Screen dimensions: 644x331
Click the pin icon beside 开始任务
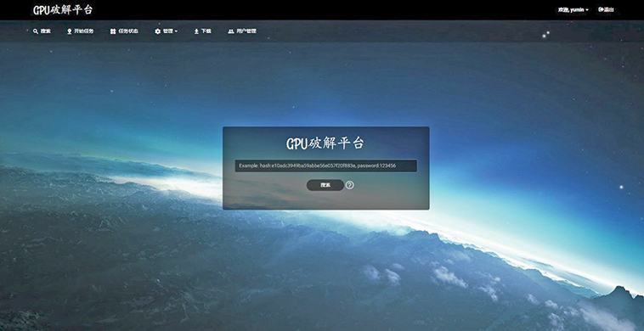69,31
